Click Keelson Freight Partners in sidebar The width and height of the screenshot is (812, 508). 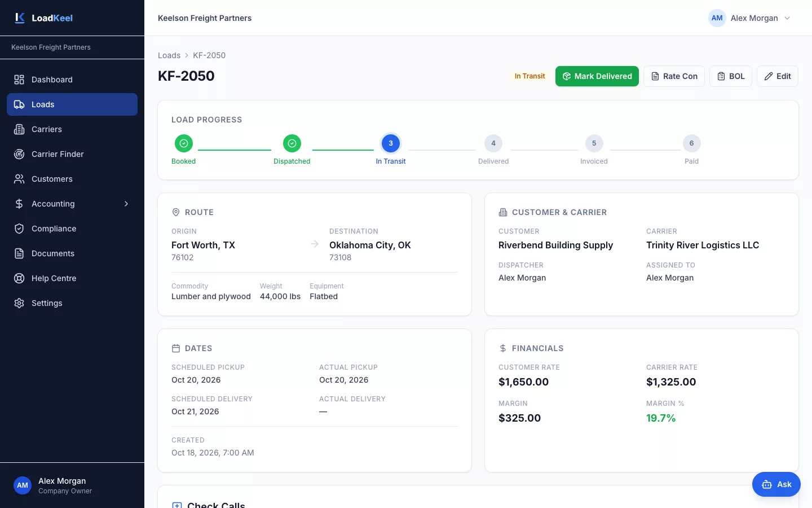pos(51,47)
